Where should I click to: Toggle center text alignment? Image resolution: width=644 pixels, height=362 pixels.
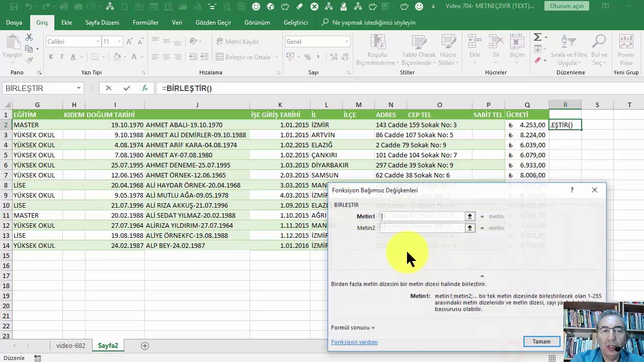(166, 57)
